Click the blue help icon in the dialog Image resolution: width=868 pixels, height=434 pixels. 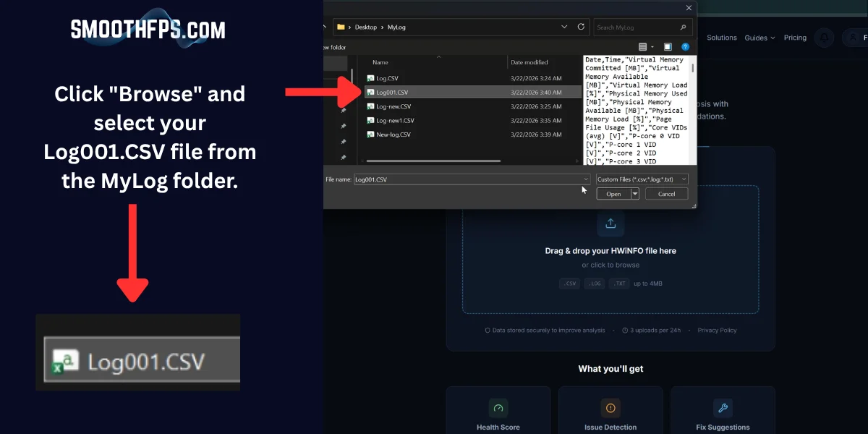click(x=684, y=46)
